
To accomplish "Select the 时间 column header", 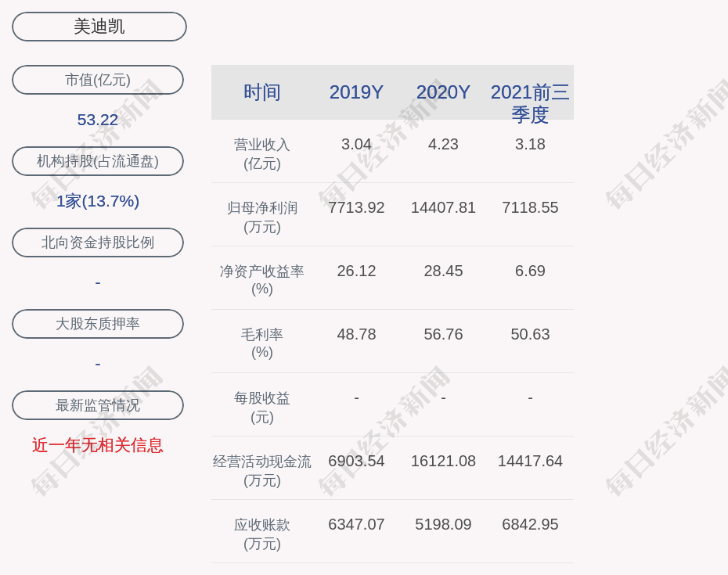I will point(262,92).
